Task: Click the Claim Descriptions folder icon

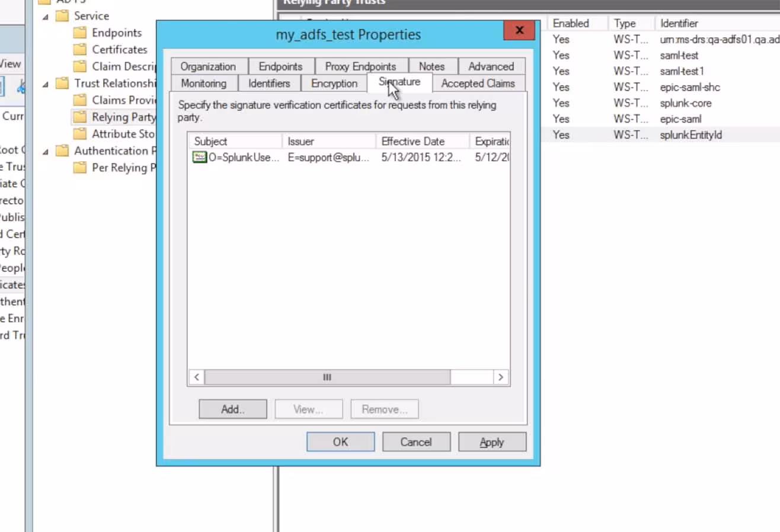Action: click(x=79, y=66)
